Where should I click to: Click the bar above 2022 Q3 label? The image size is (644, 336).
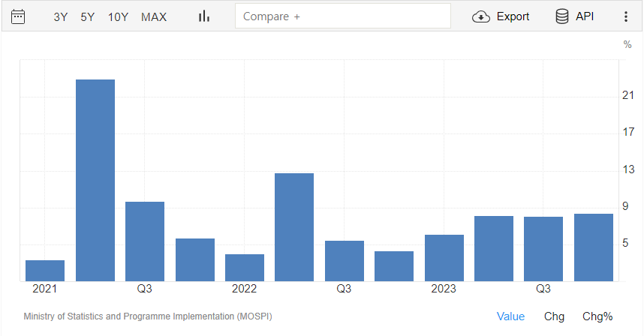[x=345, y=261]
